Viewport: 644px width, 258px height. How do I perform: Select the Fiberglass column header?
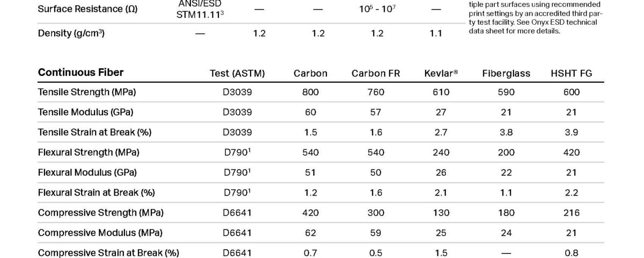506,74
